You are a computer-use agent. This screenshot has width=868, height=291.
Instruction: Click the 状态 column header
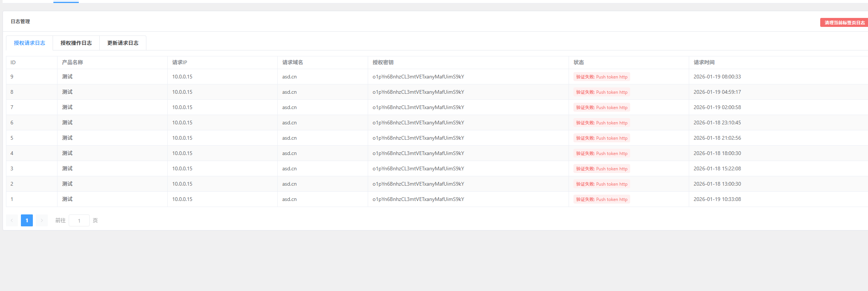[579, 62]
